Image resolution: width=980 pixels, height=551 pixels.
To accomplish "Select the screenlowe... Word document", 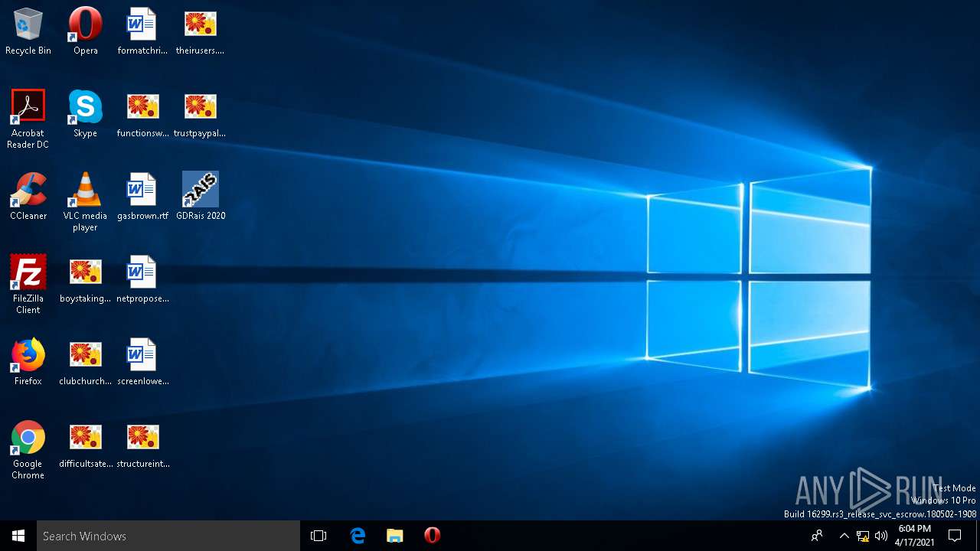I will click(142, 363).
